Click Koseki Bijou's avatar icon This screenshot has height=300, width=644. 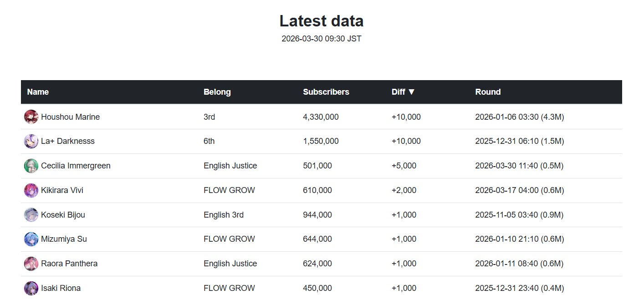point(31,215)
